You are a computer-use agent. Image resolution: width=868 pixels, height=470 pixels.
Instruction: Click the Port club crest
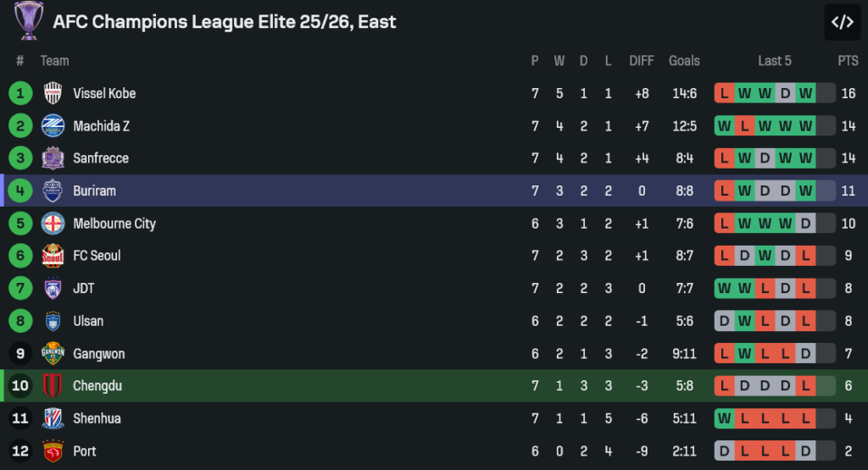pos(53,451)
